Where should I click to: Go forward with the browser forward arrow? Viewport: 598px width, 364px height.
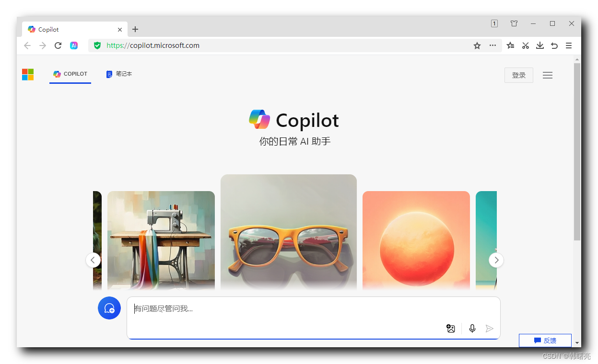(43, 45)
